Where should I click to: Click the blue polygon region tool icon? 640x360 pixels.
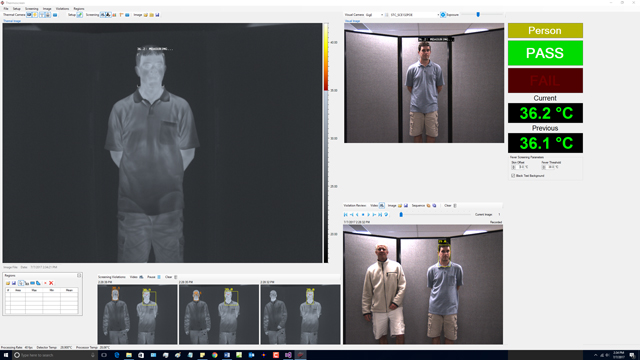pyautogui.click(x=38, y=283)
